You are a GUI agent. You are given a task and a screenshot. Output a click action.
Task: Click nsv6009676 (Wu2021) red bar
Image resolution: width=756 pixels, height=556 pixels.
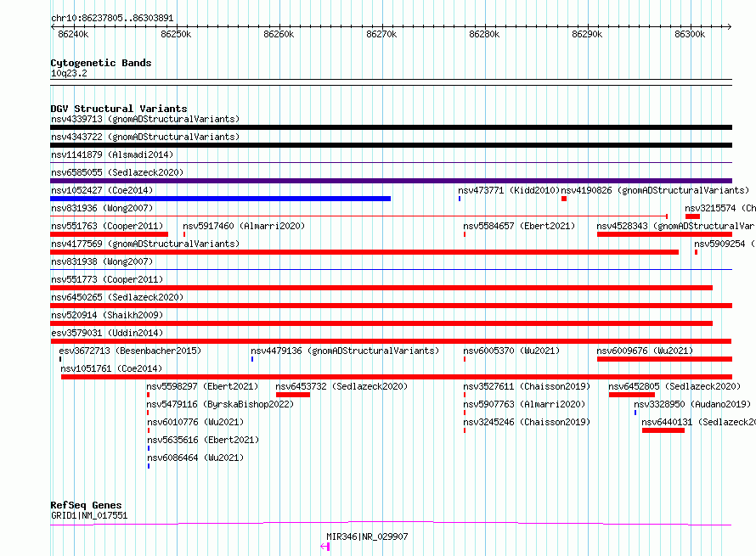pyautogui.click(x=664, y=359)
